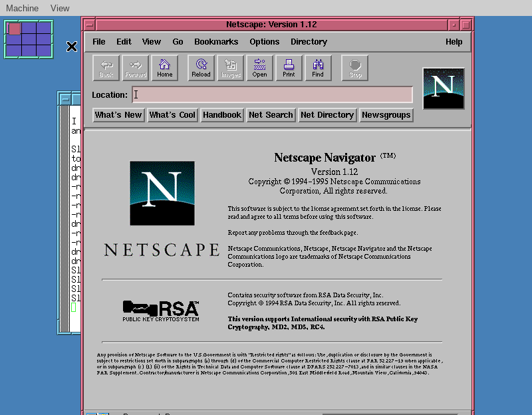This screenshot has width=532, height=415.
Task: Iconify the Netscape window with small-square button
Action: tap(454, 25)
